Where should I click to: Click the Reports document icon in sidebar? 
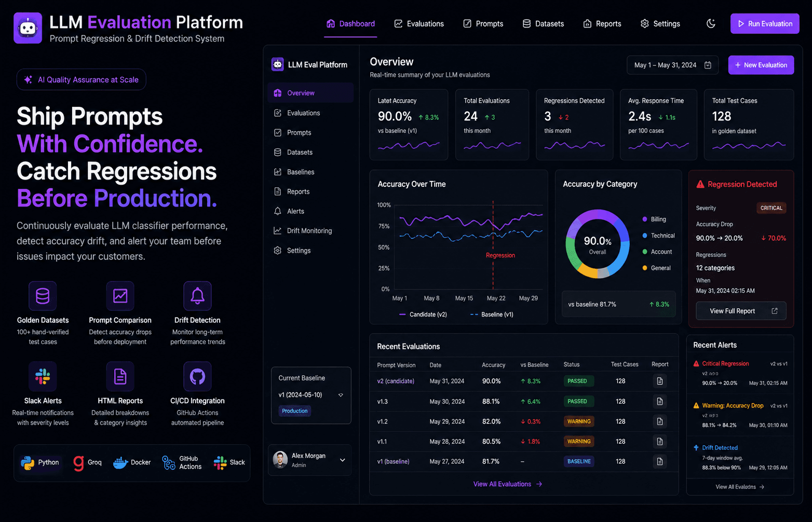pos(278,191)
